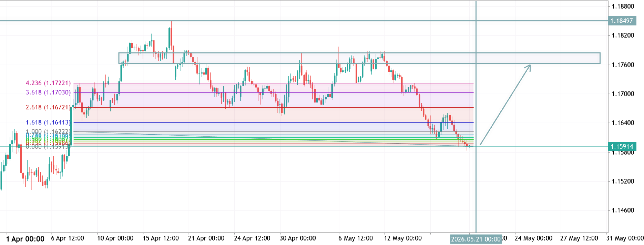This screenshot has height=245, width=644.
Task: Click the 1.18497 price label on the axis
Action: [622, 21]
